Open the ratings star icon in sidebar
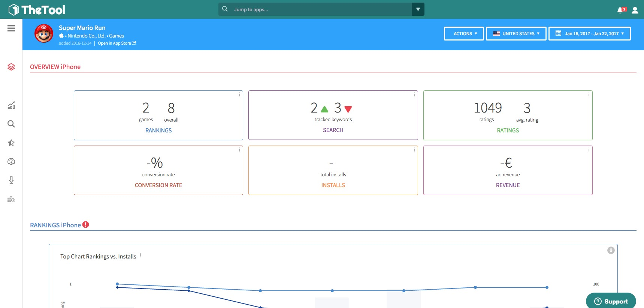Screen dimensions: 644x308 click(x=11, y=143)
